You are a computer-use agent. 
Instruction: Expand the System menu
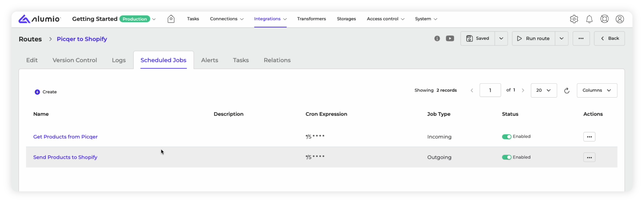(x=426, y=19)
